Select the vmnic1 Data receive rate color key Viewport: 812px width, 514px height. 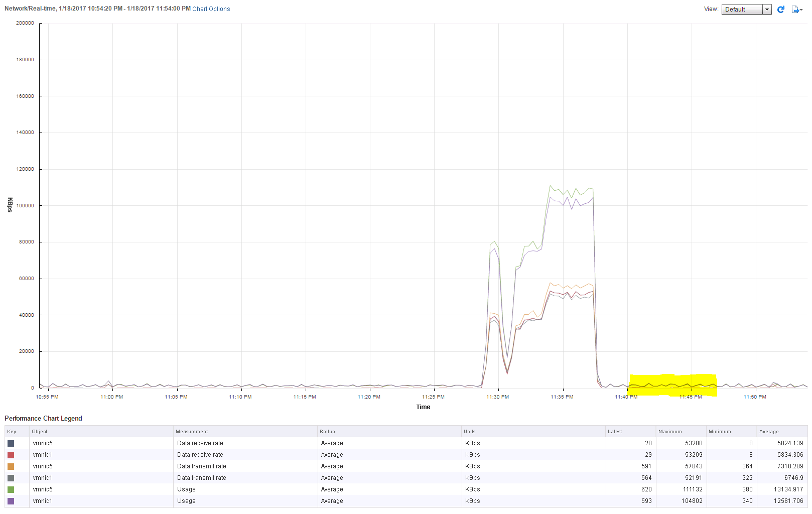[x=11, y=455]
